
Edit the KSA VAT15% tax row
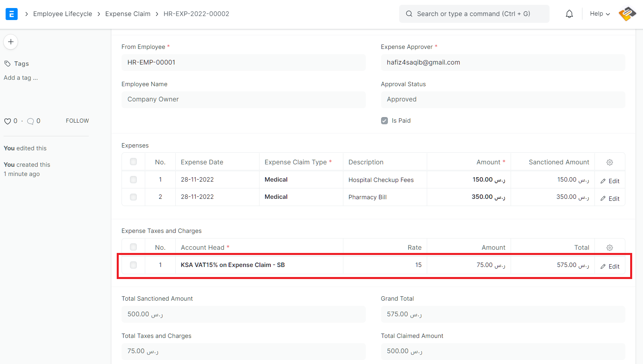pyautogui.click(x=610, y=267)
